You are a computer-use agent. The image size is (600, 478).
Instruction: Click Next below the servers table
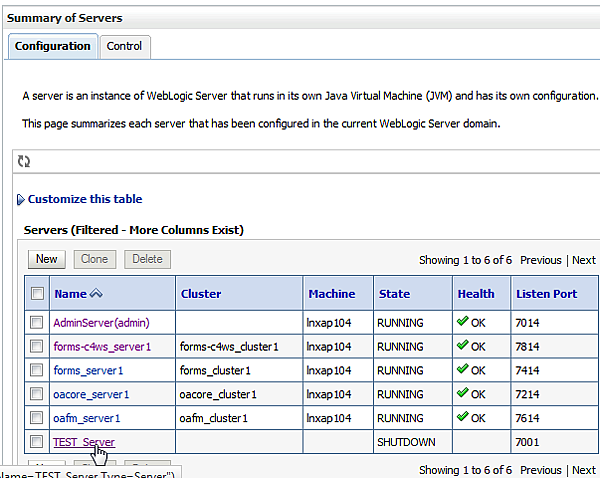pyautogui.click(x=584, y=470)
